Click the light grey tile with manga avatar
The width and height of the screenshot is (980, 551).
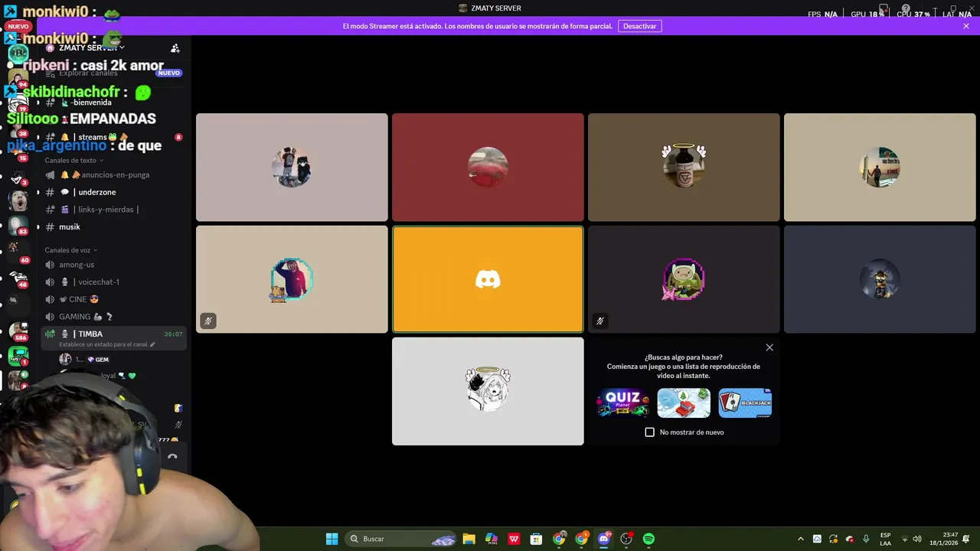tap(488, 391)
